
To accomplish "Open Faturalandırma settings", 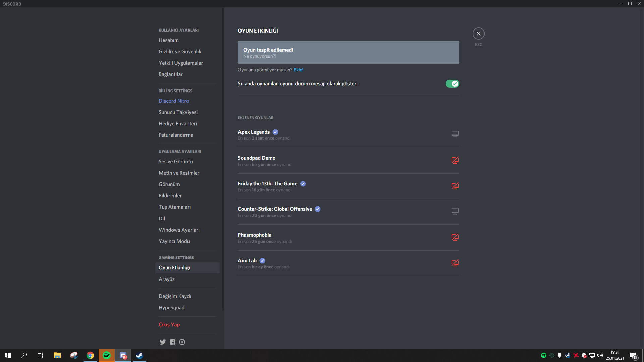I will [187, 135].
